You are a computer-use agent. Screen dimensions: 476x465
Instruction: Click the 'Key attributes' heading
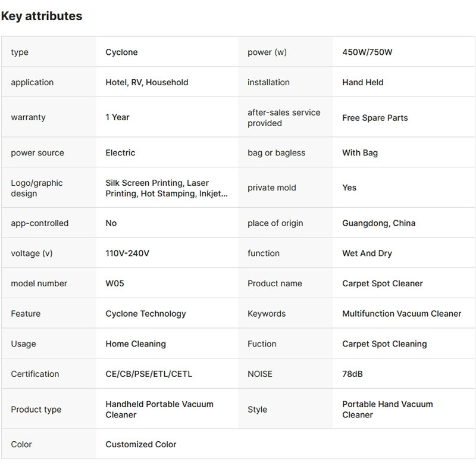point(42,16)
